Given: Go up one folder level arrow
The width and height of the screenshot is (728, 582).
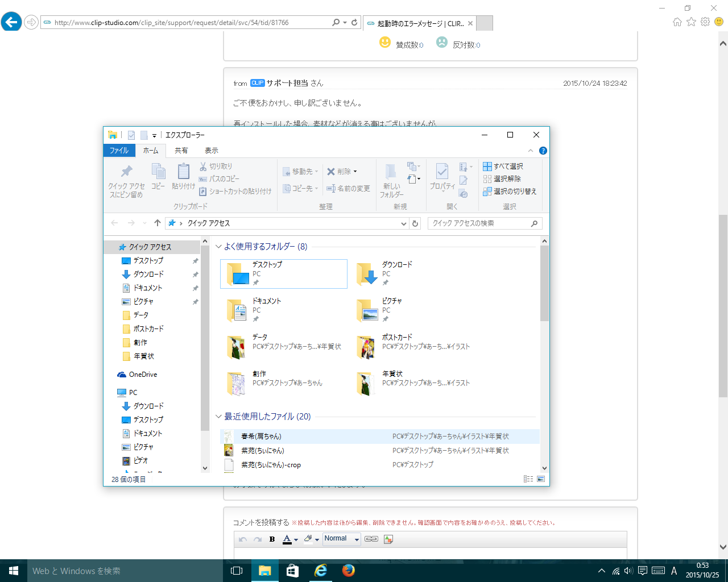Looking at the screenshot, I should pos(158,223).
